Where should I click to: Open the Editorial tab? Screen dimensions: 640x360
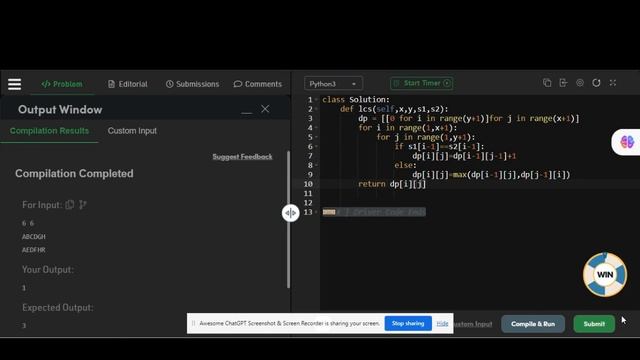pos(128,84)
